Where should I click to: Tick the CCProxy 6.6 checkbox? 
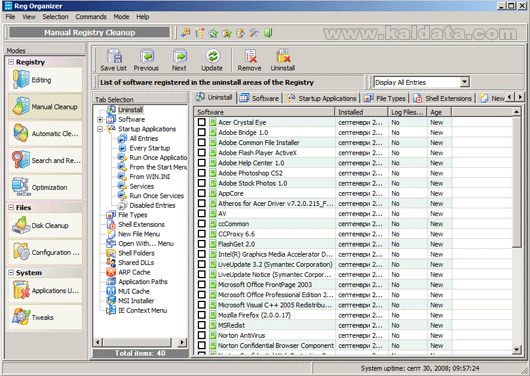coord(202,234)
